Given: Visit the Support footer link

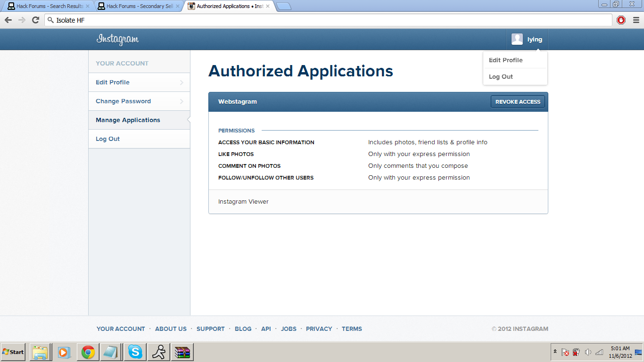Looking at the screenshot, I should (211, 329).
